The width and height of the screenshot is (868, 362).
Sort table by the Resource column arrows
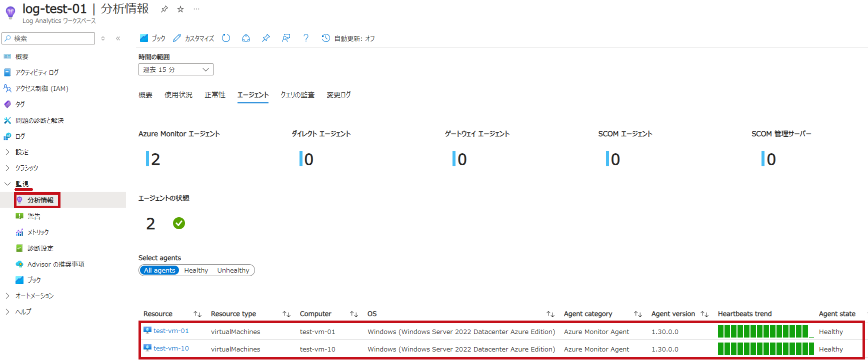[x=197, y=314]
